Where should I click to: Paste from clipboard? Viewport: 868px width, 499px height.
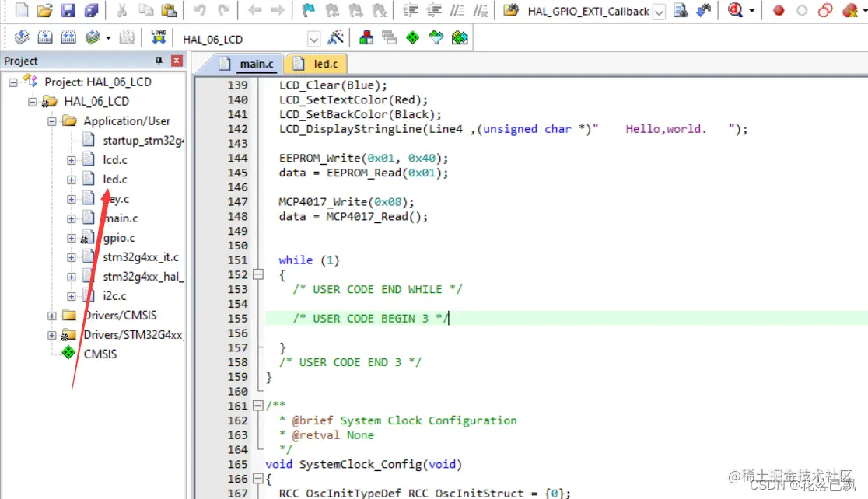coord(169,11)
